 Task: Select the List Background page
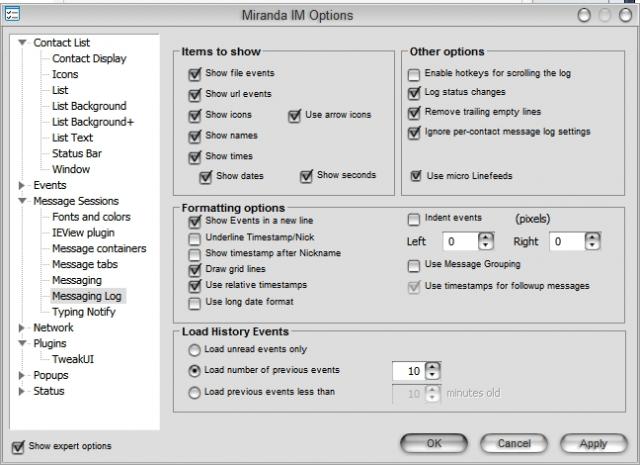point(89,106)
